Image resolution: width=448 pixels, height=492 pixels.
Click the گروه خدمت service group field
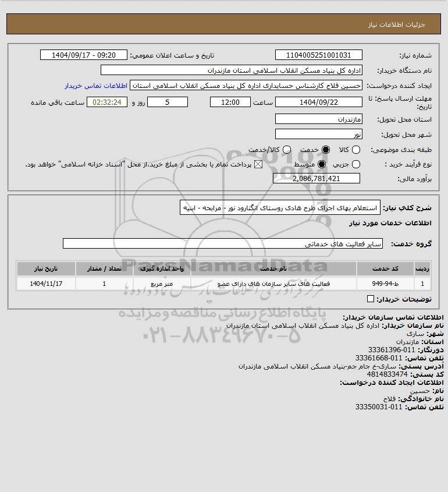(x=223, y=243)
